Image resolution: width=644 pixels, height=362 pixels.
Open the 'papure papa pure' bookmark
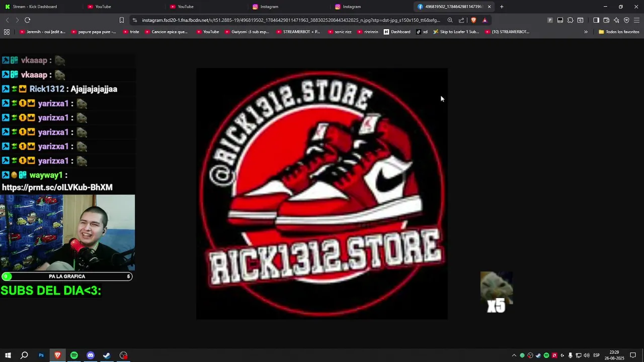(94, 32)
